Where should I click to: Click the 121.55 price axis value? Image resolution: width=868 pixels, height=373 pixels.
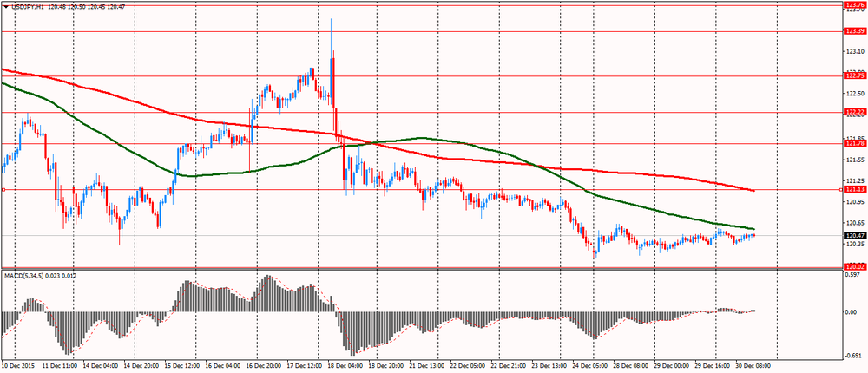853,160
